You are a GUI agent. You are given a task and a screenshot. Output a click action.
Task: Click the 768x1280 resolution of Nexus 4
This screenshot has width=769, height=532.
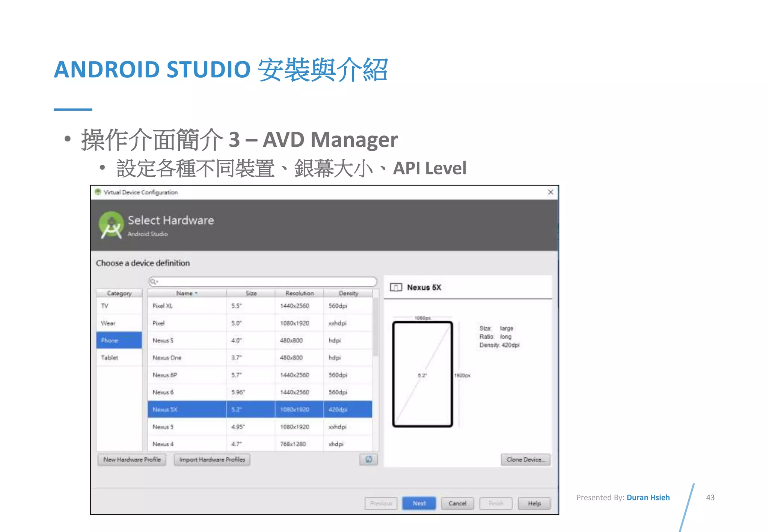tap(293, 444)
